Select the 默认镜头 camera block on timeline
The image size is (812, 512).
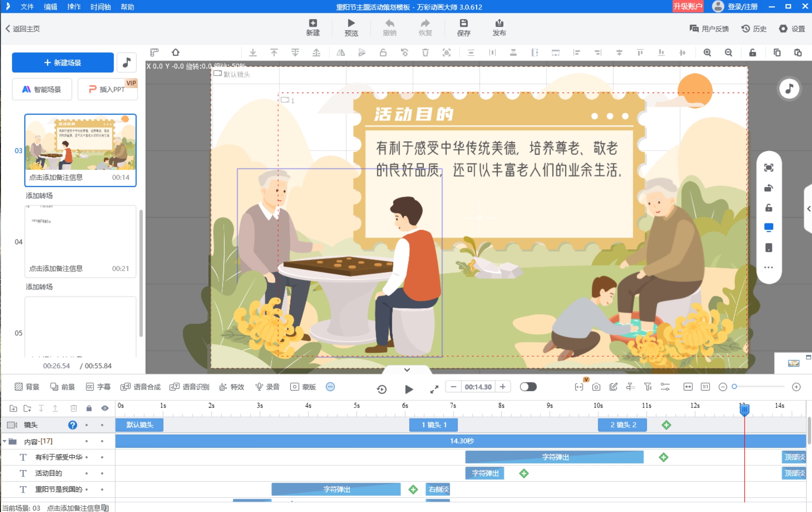pos(139,425)
